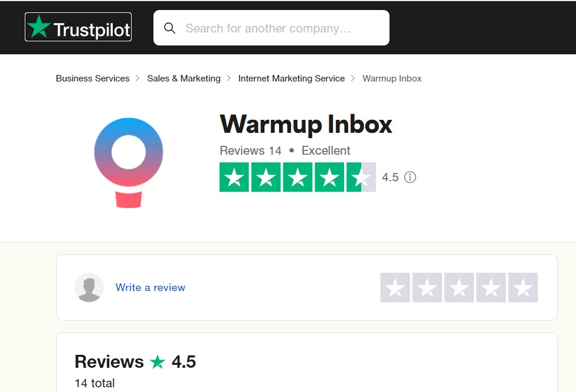Click the Write a review link
The image size is (576, 392).
click(x=150, y=288)
